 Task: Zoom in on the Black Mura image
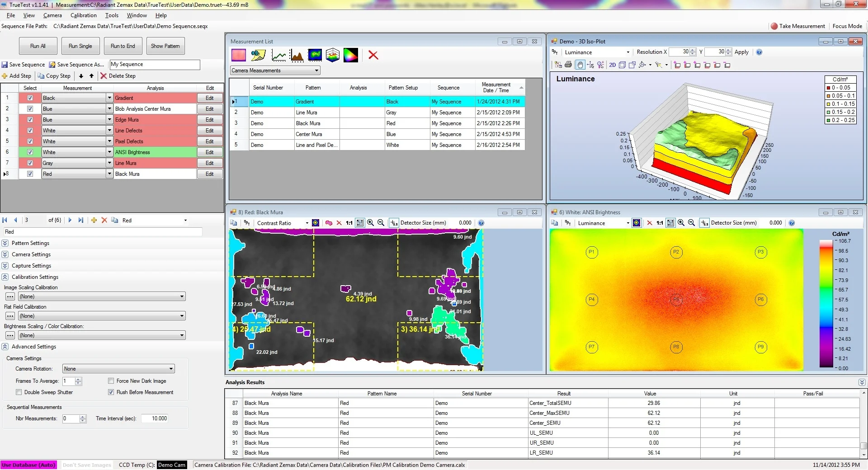[x=370, y=223]
